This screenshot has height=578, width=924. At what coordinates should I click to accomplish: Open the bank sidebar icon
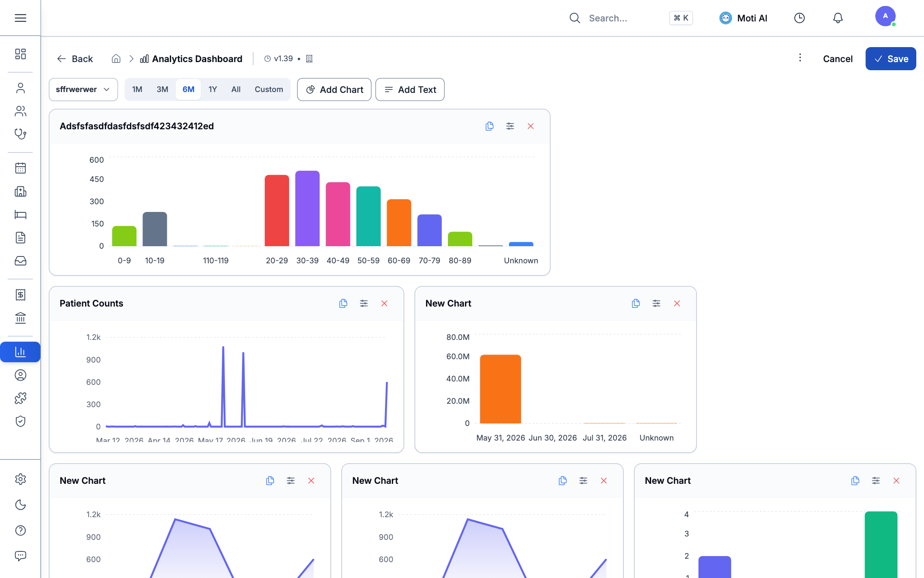coord(20,318)
